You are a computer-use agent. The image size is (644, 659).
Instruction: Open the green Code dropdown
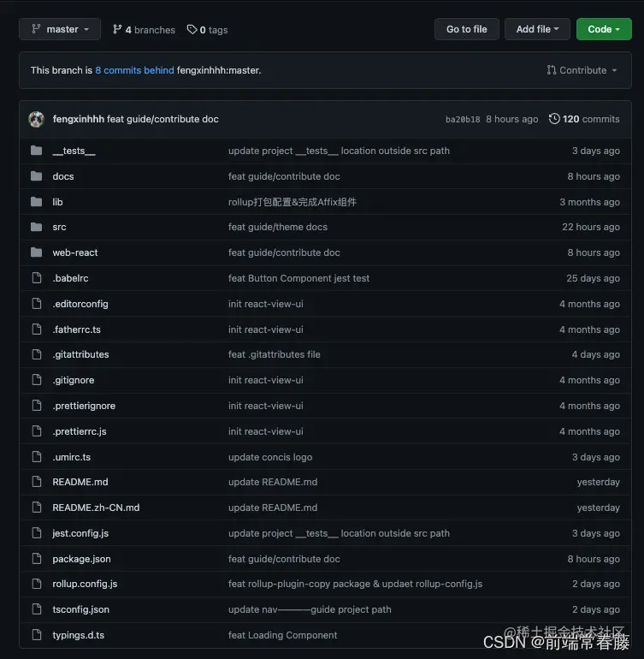pos(604,29)
